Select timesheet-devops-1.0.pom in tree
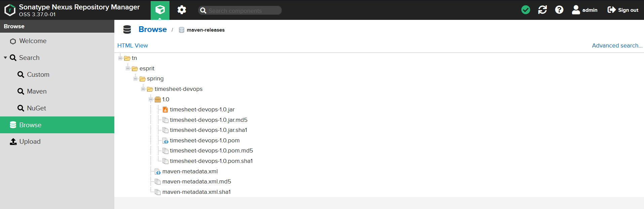Screen dimensions: 644x209 tap(205, 140)
